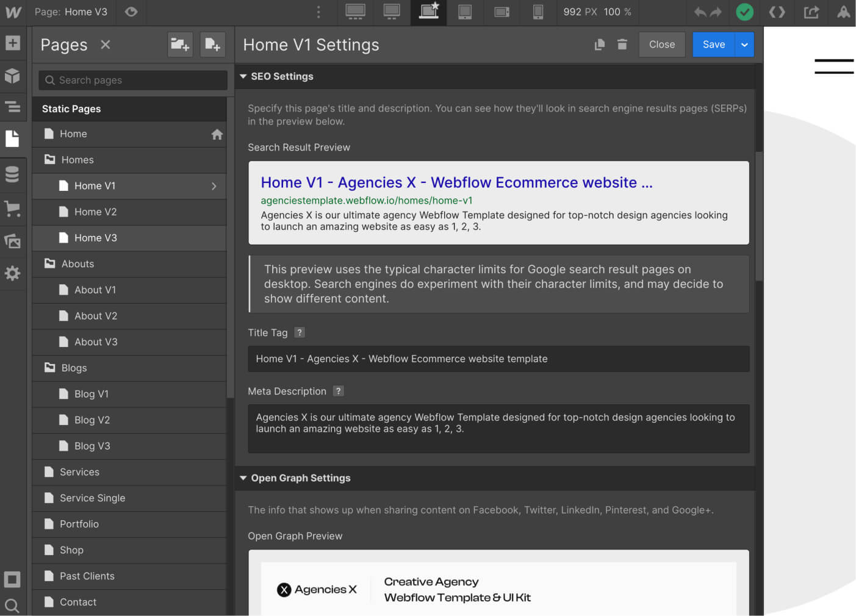This screenshot has width=856, height=616.
Task: Switch to mobile portrait breakpoint
Action: point(538,12)
